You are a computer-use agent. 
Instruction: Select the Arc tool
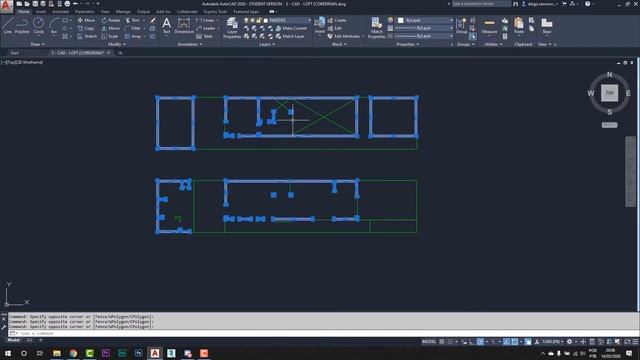(53, 25)
